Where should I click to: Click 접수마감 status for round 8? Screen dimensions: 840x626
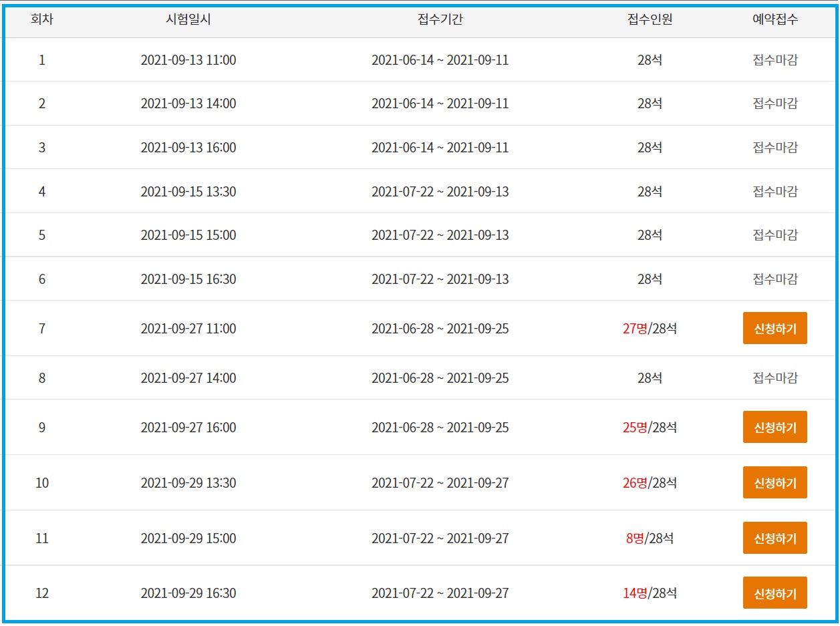click(x=775, y=378)
